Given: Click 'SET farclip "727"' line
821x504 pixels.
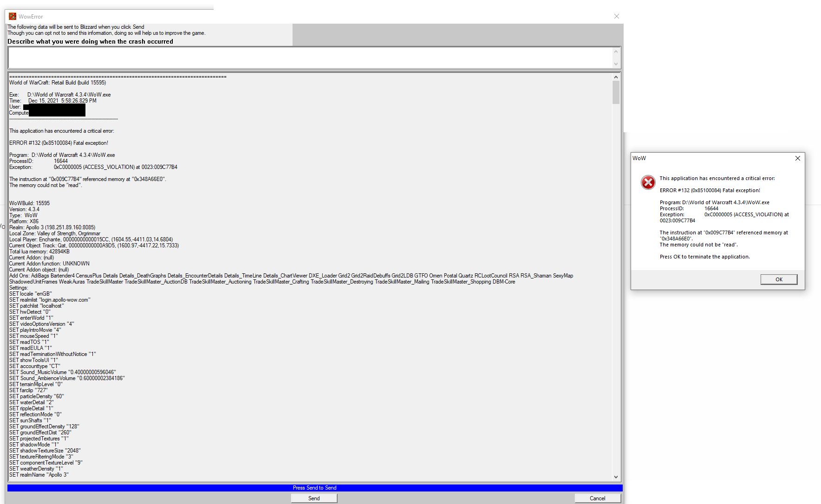Looking at the screenshot, I should [x=28, y=390].
